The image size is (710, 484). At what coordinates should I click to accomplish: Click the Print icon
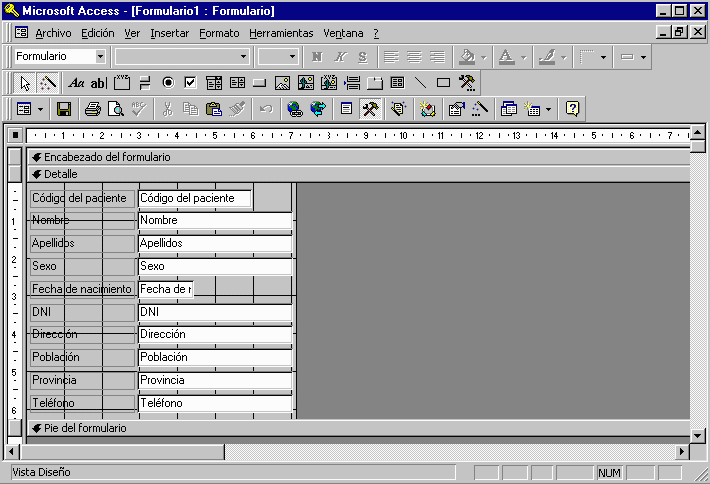pos(93,109)
